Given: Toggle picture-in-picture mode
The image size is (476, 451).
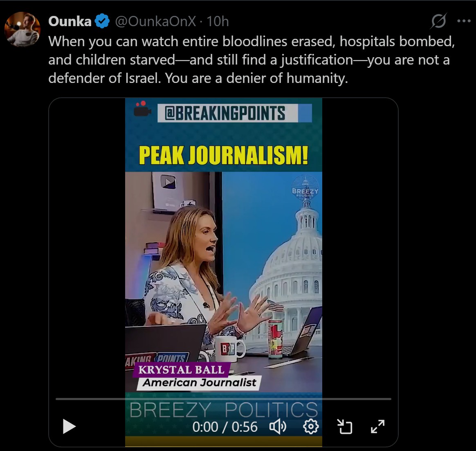Looking at the screenshot, I should [x=345, y=426].
